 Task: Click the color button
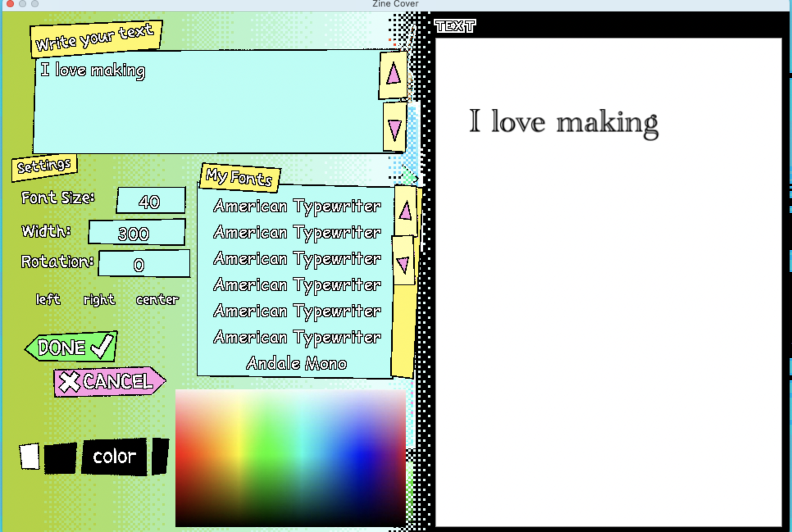(x=114, y=456)
